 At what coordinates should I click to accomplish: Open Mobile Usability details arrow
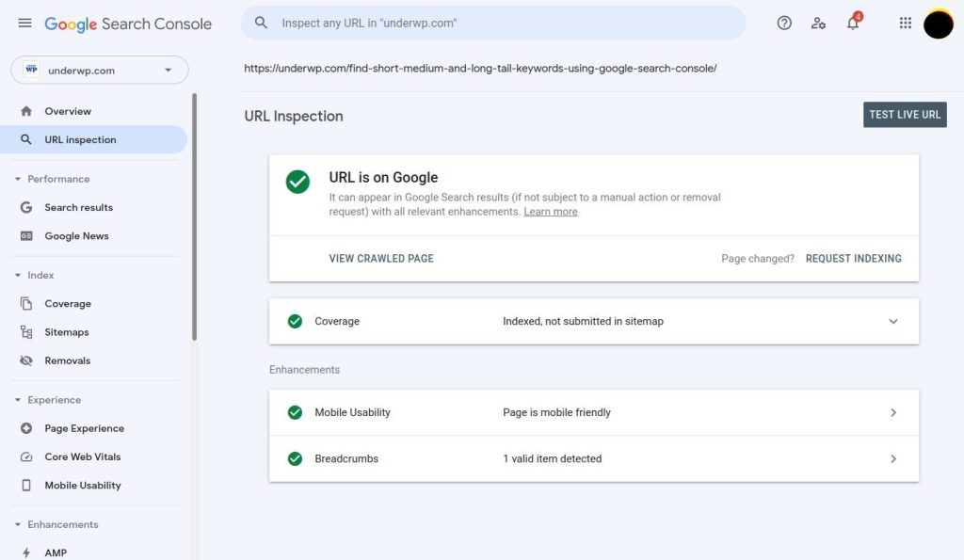893,412
